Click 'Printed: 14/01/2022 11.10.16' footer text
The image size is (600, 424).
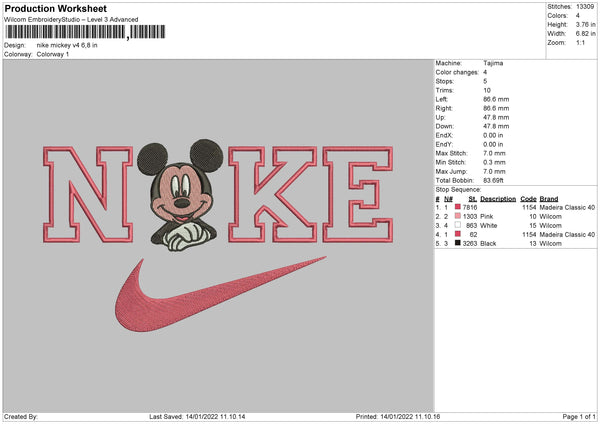point(398,416)
